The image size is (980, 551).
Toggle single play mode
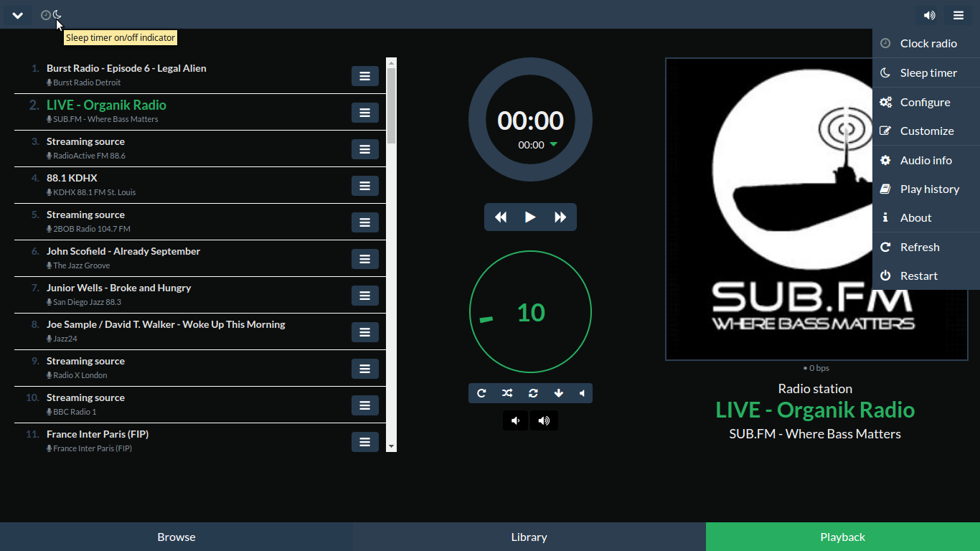tap(533, 393)
